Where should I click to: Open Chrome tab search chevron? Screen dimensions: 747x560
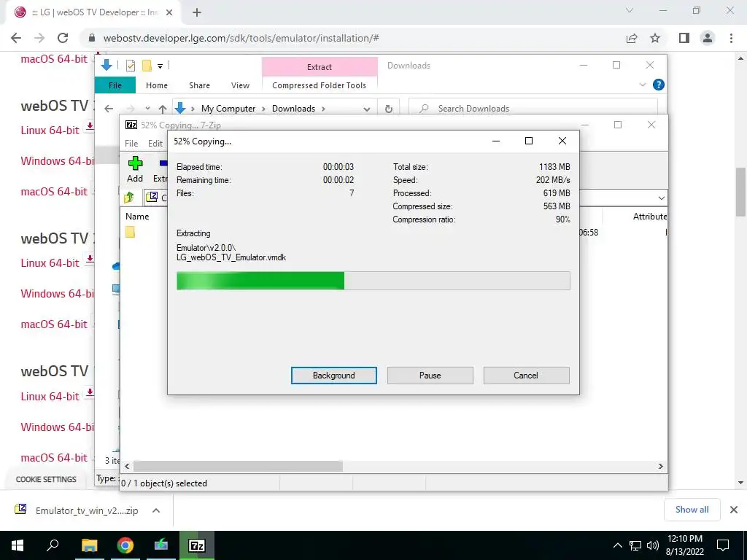[630, 10]
